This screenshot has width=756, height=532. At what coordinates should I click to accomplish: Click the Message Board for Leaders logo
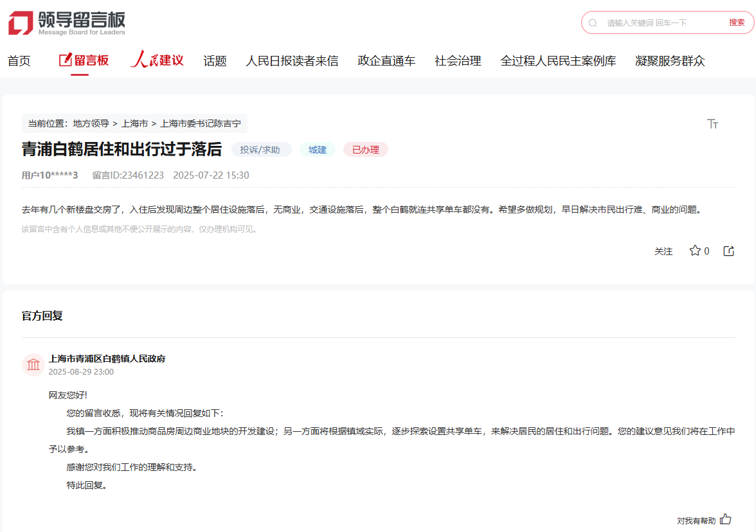coord(67,23)
